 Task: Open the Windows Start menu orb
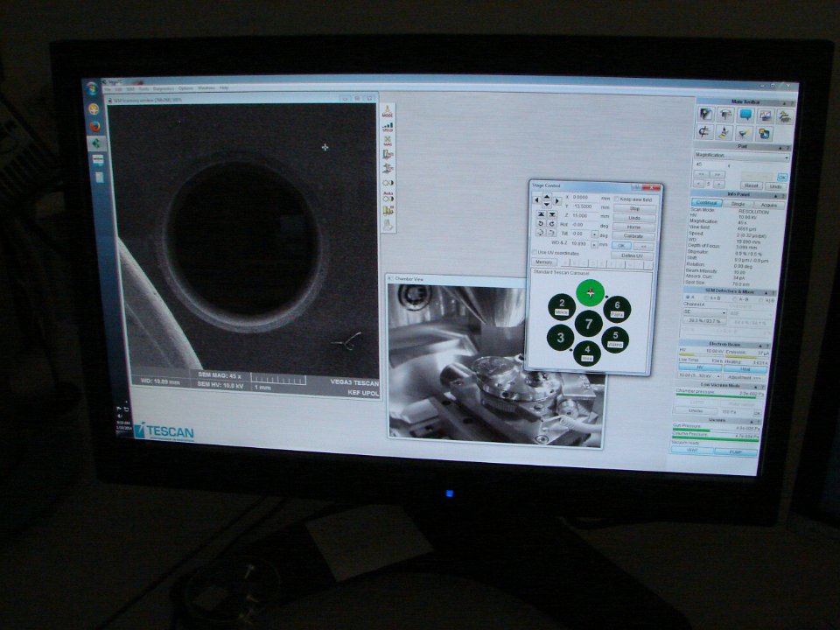pyautogui.click(x=92, y=88)
